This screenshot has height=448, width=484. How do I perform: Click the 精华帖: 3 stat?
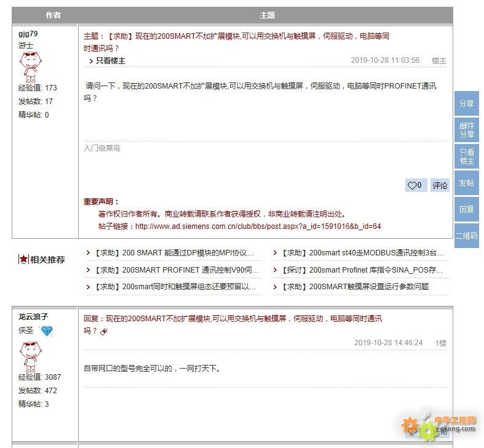pyautogui.click(x=34, y=404)
